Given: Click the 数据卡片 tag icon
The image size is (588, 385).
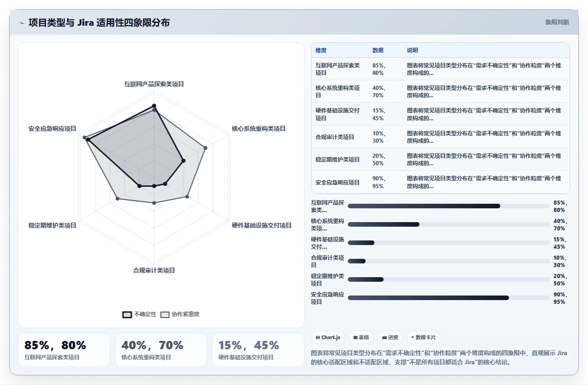Looking at the screenshot, I should click(413, 337).
